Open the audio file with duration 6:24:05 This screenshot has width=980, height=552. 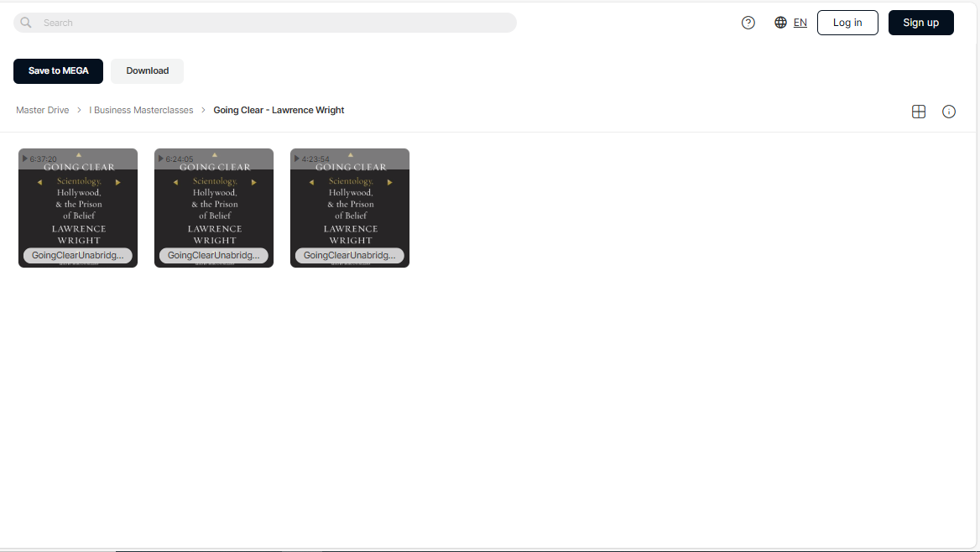point(214,207)
